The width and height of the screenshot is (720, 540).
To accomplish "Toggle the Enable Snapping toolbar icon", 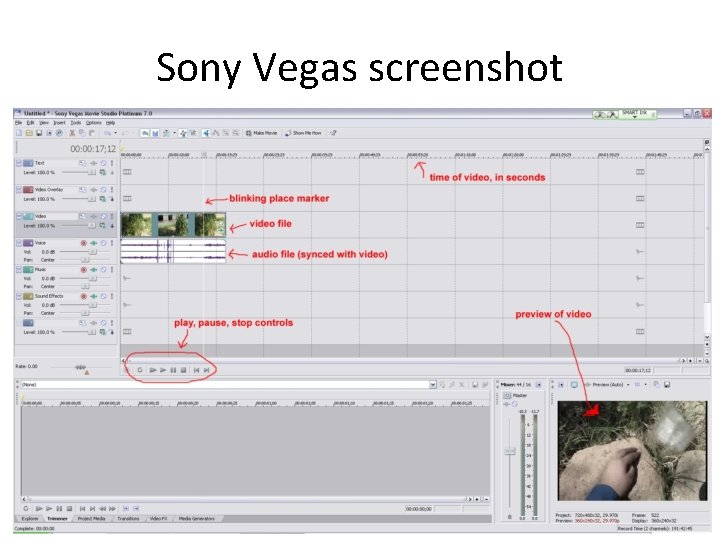I will 145,133.
